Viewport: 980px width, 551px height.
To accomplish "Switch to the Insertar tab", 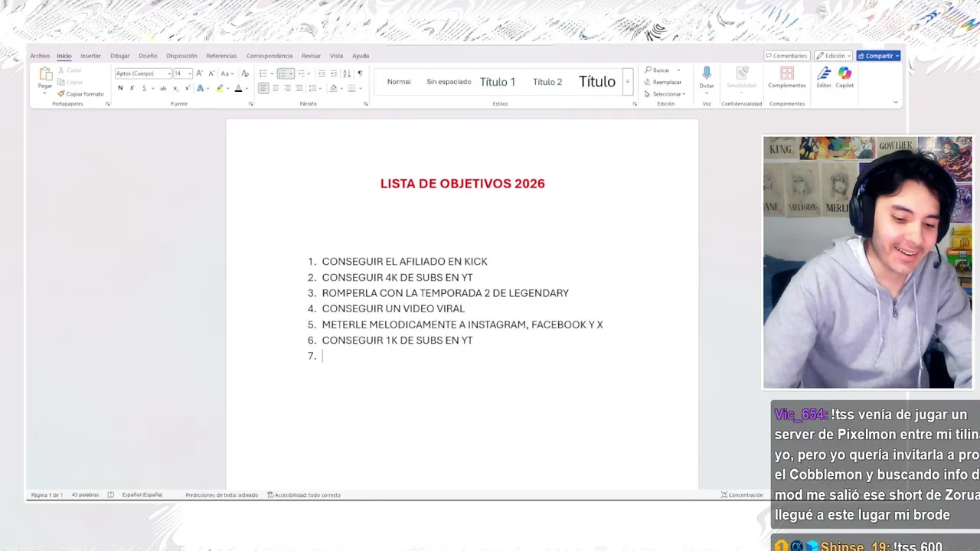I will coord(90,56).
